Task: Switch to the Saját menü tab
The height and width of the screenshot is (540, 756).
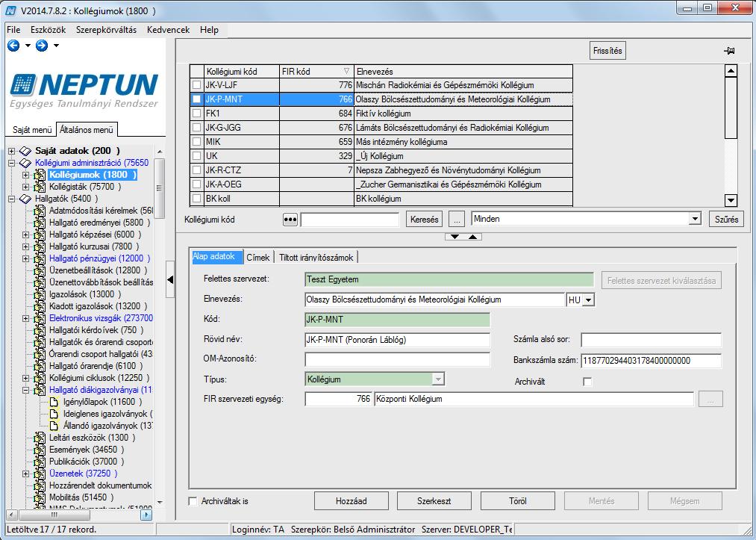Action: [32, 130]
